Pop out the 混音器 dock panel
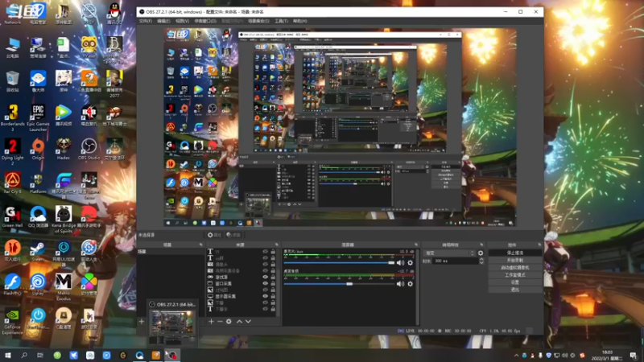This screenshot has width=644, height=362. tap(416, 245)
